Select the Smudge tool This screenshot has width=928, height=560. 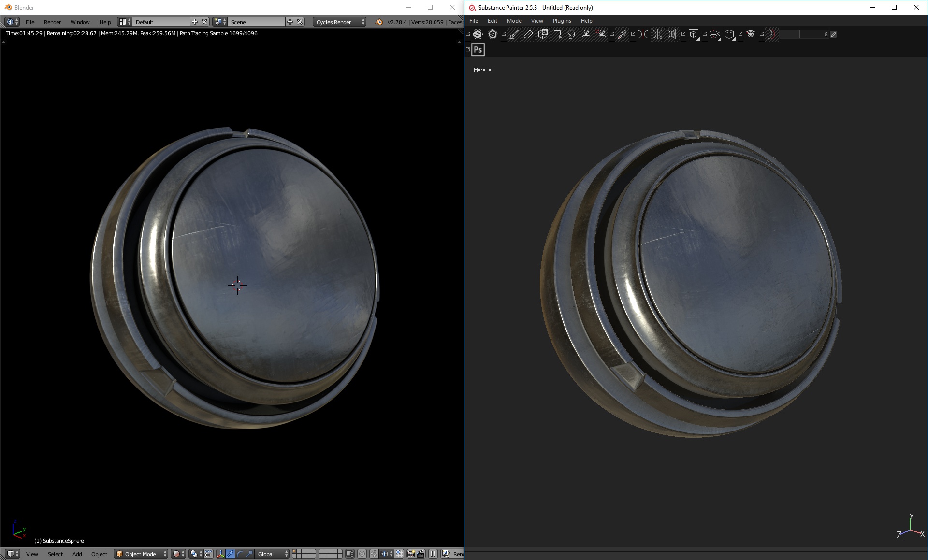click(x=572, y=34)
